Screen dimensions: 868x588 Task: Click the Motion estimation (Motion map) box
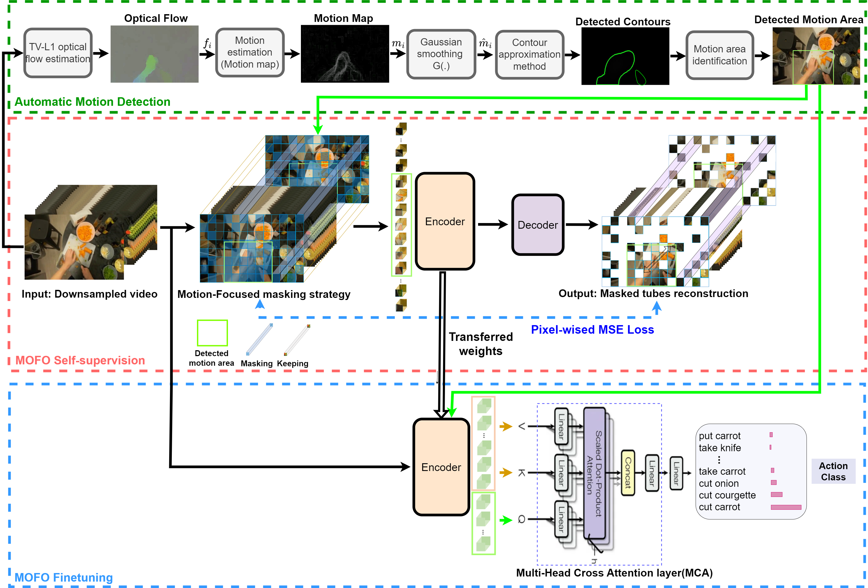point(250,53)
